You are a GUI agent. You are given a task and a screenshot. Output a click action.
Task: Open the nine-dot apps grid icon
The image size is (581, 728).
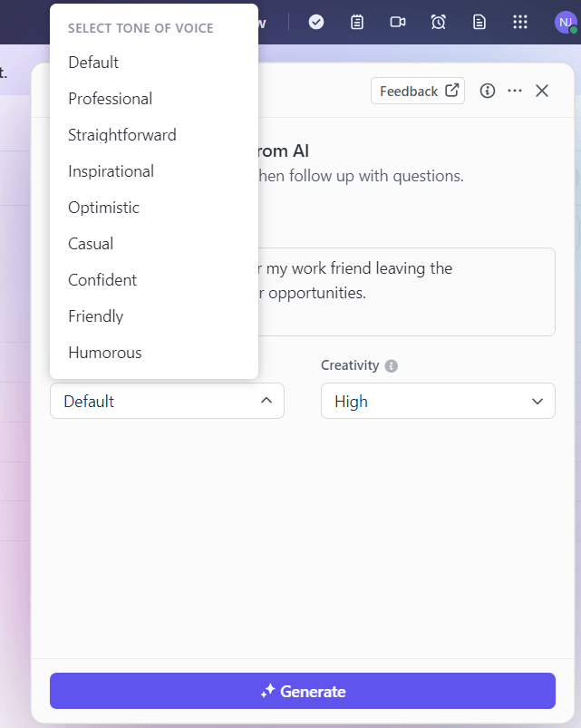coord(519,22)
